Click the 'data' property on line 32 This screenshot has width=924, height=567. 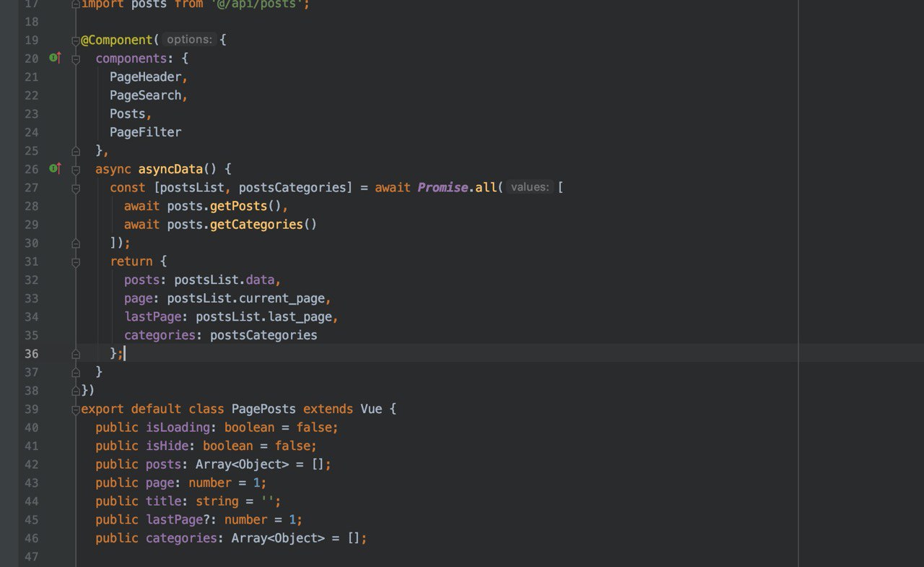pos(260,280)
